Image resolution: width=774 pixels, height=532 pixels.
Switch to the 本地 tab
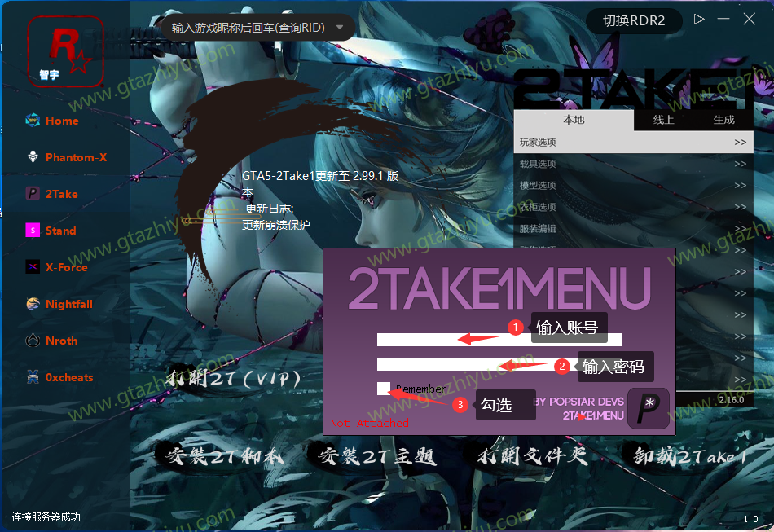(x=574, y=120)
